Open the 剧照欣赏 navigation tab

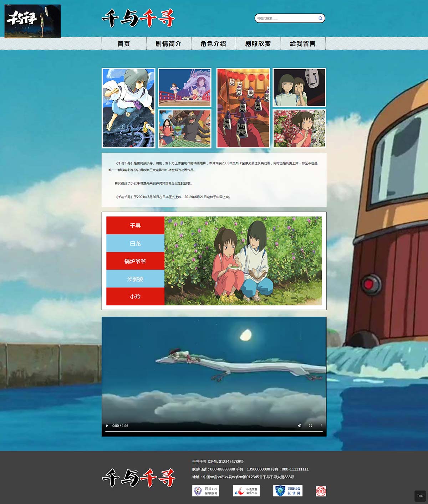click(258, 43)
